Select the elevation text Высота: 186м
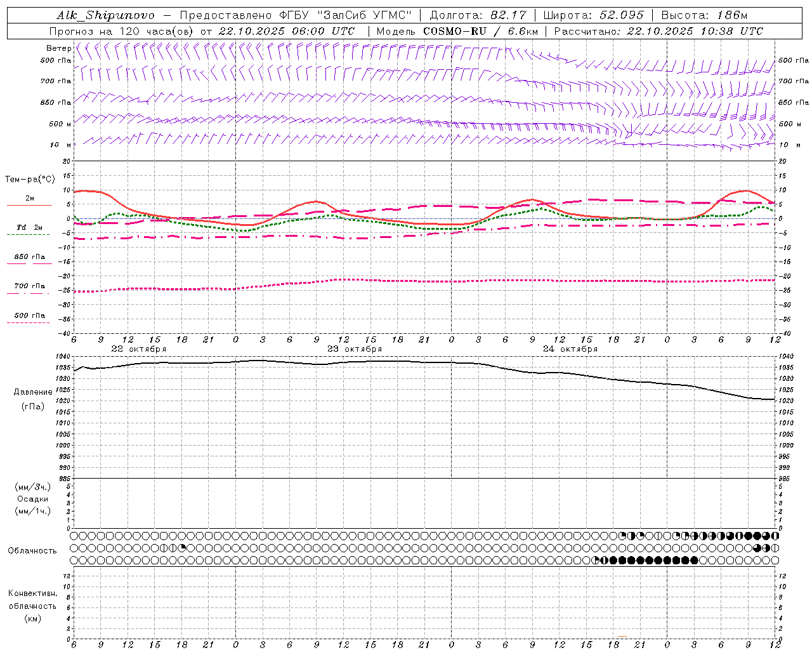The width and height of the screenshot is (812, 650). pos(705,15)
